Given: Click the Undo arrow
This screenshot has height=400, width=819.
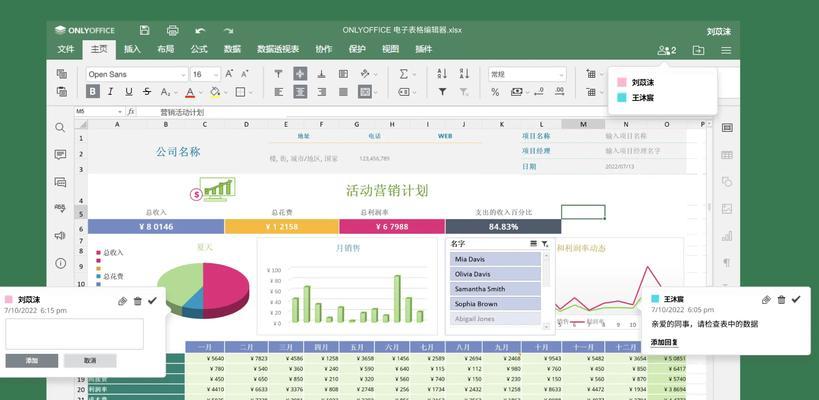Looking at the screenshot, I should click(200, 31).
